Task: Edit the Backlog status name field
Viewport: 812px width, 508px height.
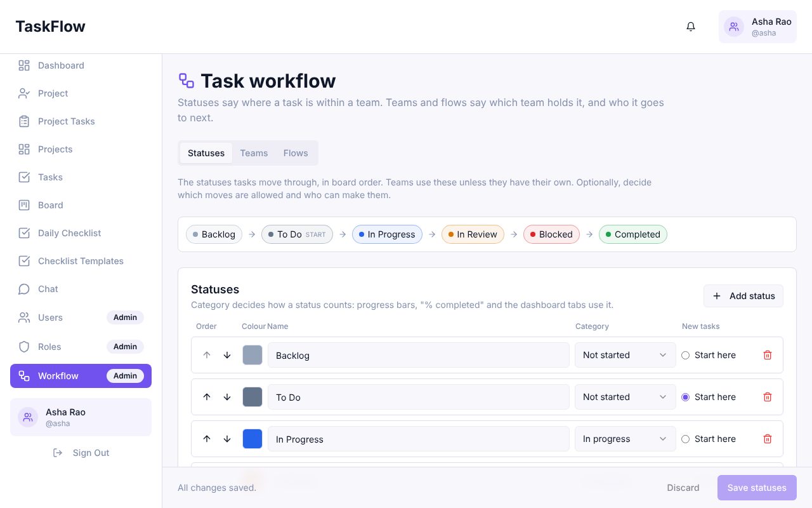Action: (419, 355)
